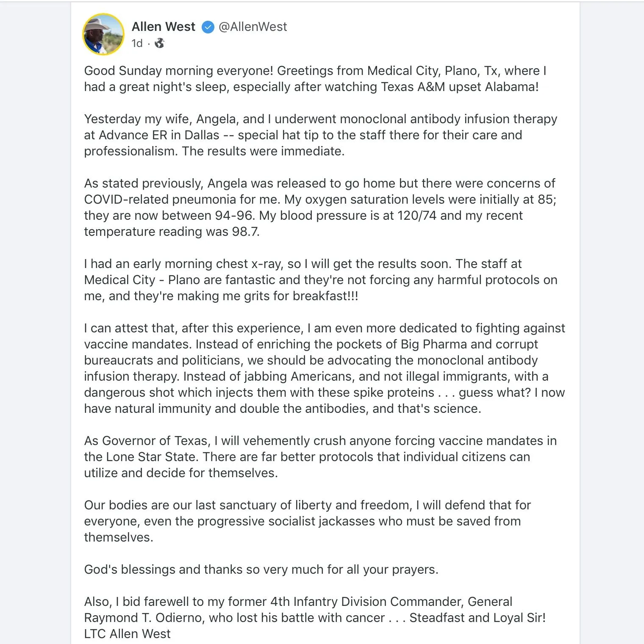
Task: Click the "Our bodies are our last sanctuary" line
Action: click(247, 505)
